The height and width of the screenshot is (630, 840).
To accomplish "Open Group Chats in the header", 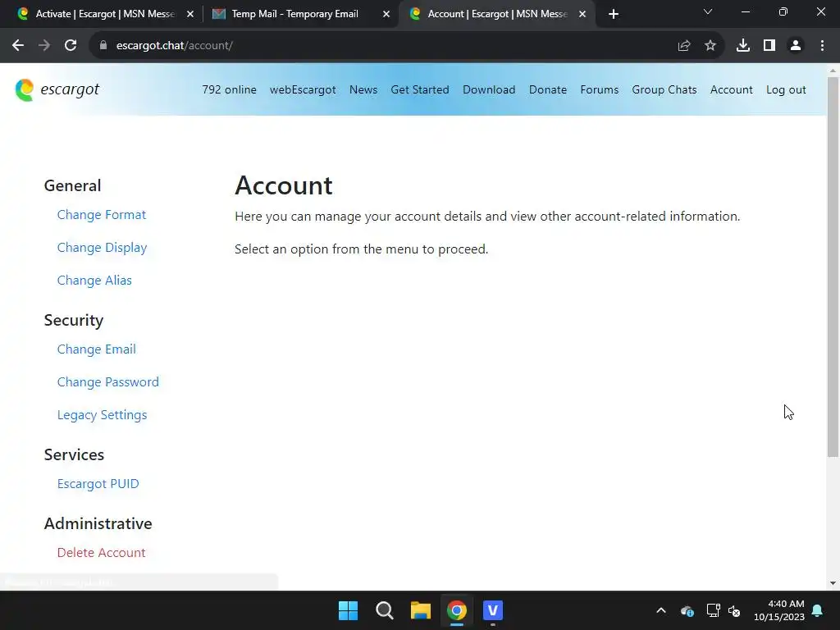I will point(664,90).
